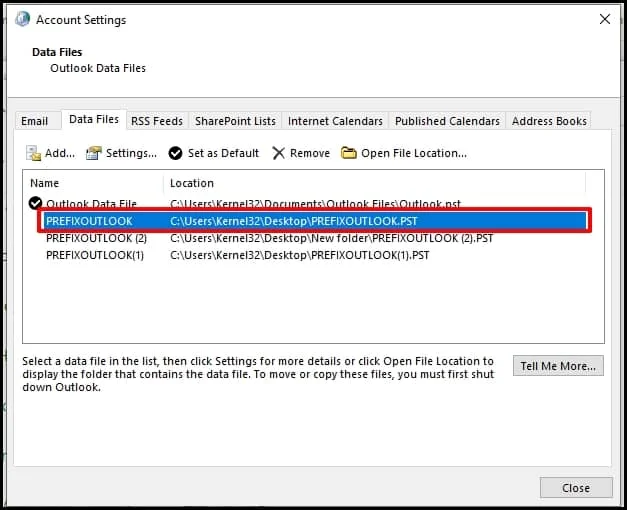
Task: Click the Set as Default checkmark icon
Action: (175, 153)
